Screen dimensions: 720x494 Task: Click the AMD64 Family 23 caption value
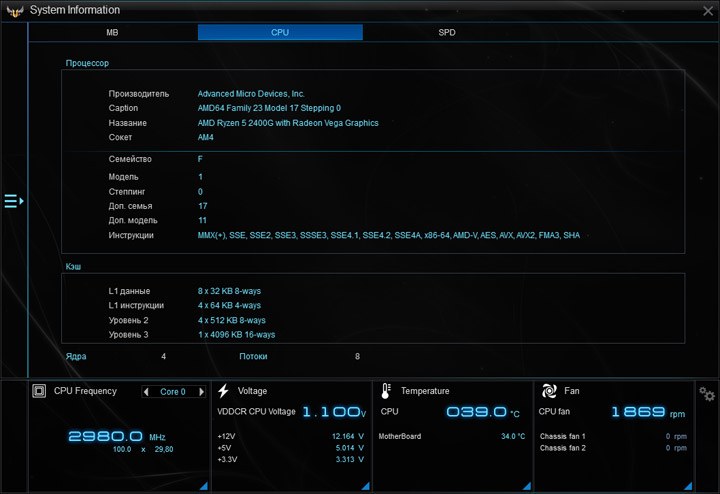click(269, 108)
